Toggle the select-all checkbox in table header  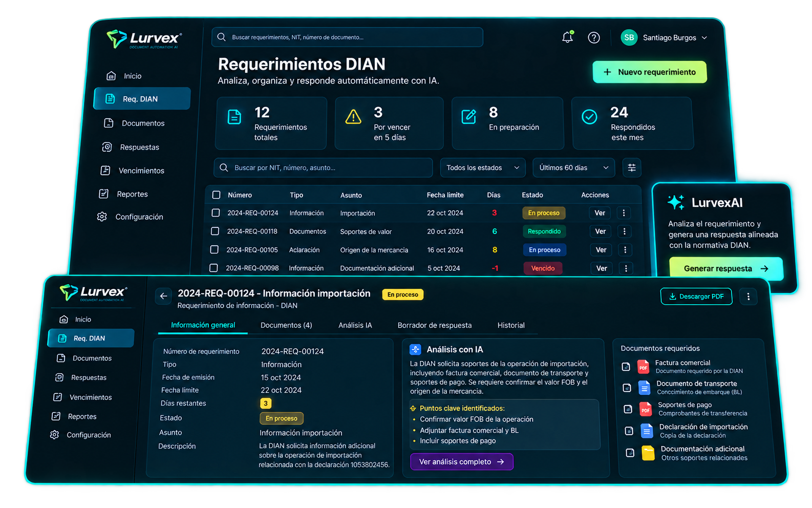point(216,195)
